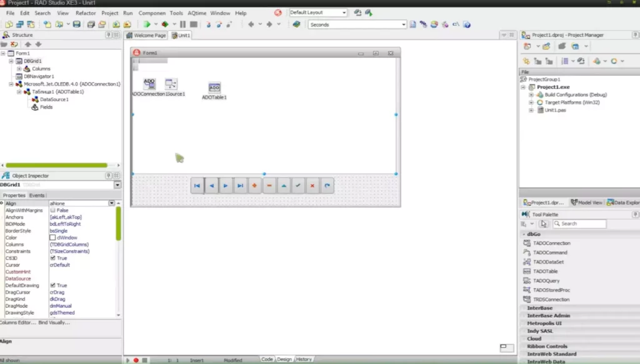The height and width of the screenshot is (364, 640).
Task: Click DBNavigator Post checkmark button
Action: coord(298,185)
